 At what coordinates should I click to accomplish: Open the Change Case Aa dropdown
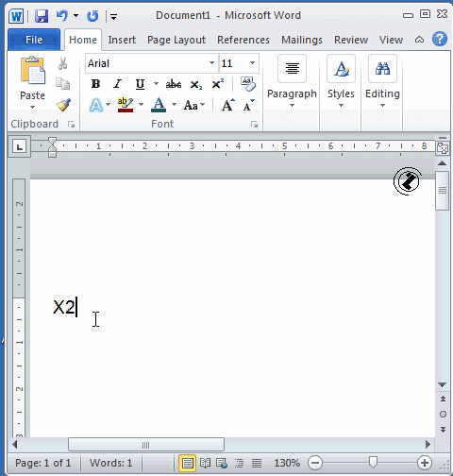194,105
